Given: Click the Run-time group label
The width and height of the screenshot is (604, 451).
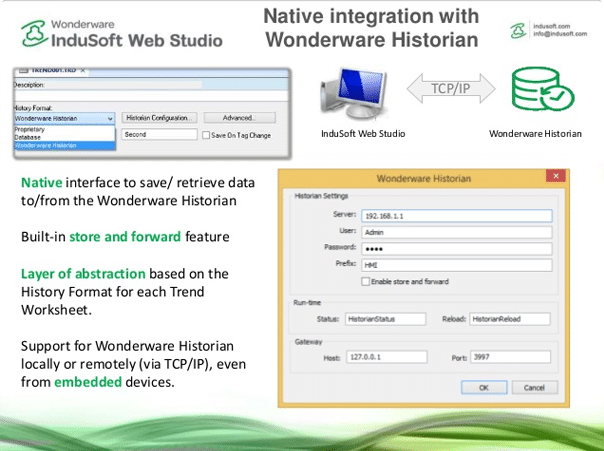Looking at the screenshot, I should coord(307,302).
